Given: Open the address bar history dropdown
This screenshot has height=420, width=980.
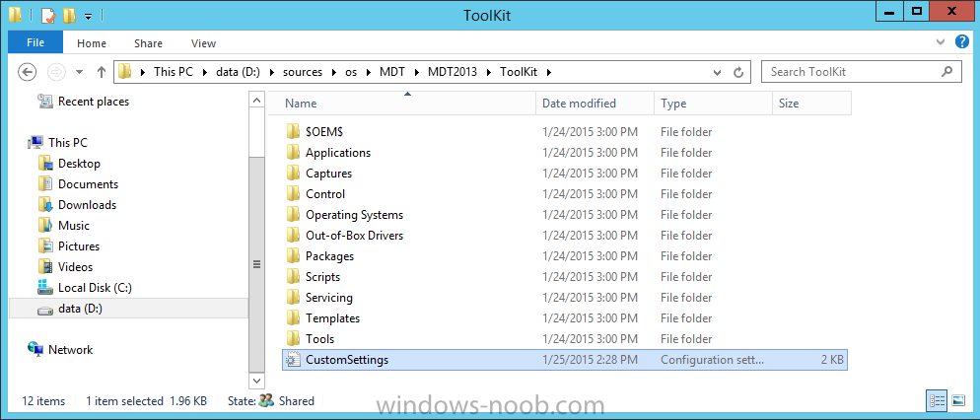Looking at the screenshot, I should [x=717, y=72].
